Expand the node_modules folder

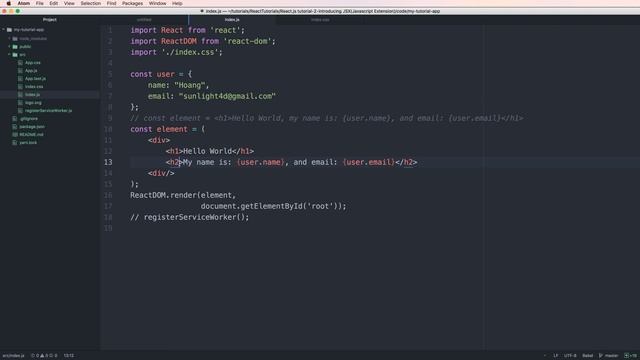(x=9, y=38)
